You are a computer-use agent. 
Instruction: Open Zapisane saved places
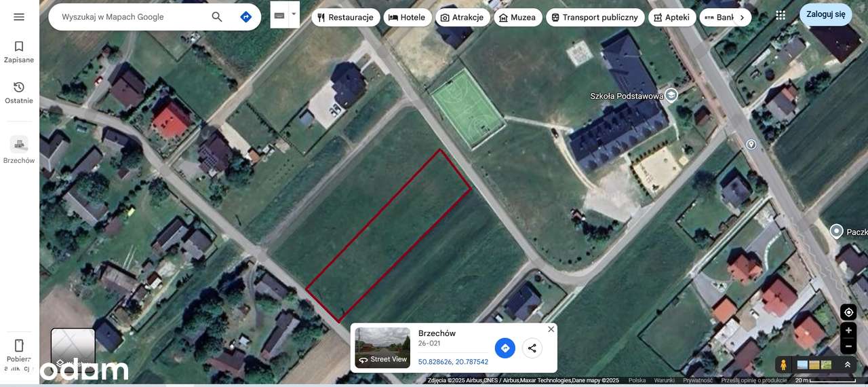click(19, 52)
